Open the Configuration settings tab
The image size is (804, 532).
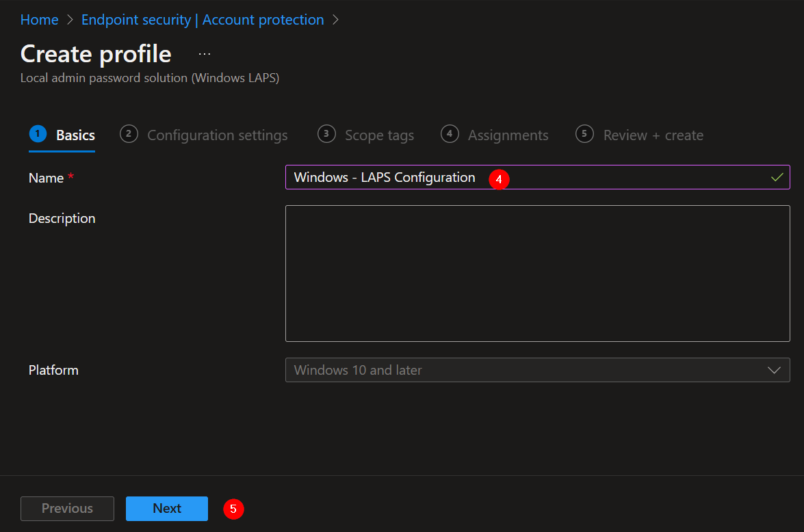218,135
